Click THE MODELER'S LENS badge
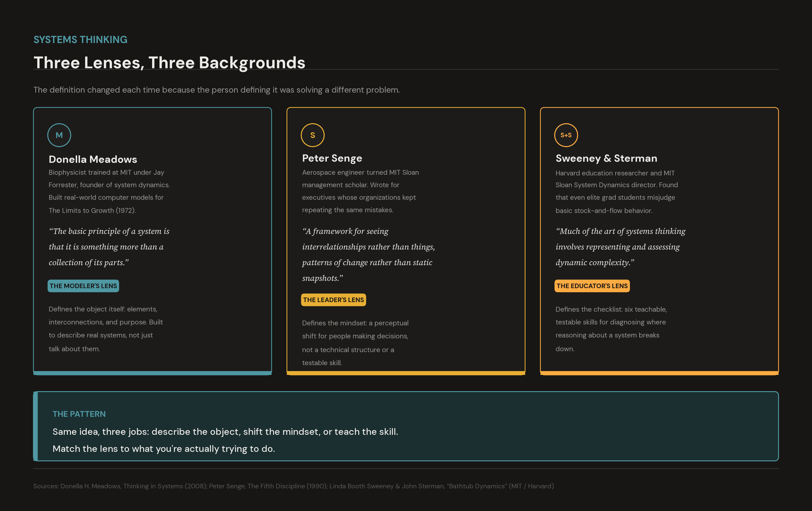 pos(83,286)
